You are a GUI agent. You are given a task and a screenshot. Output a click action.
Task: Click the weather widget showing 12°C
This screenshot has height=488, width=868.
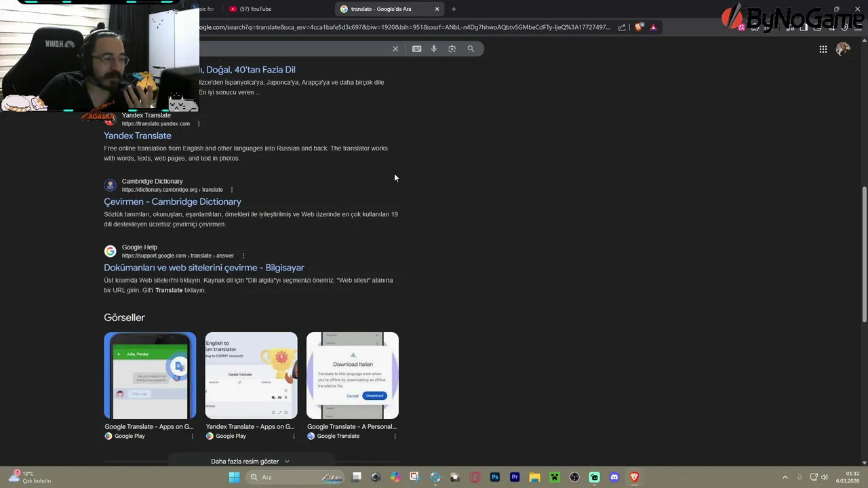[31, 477]
